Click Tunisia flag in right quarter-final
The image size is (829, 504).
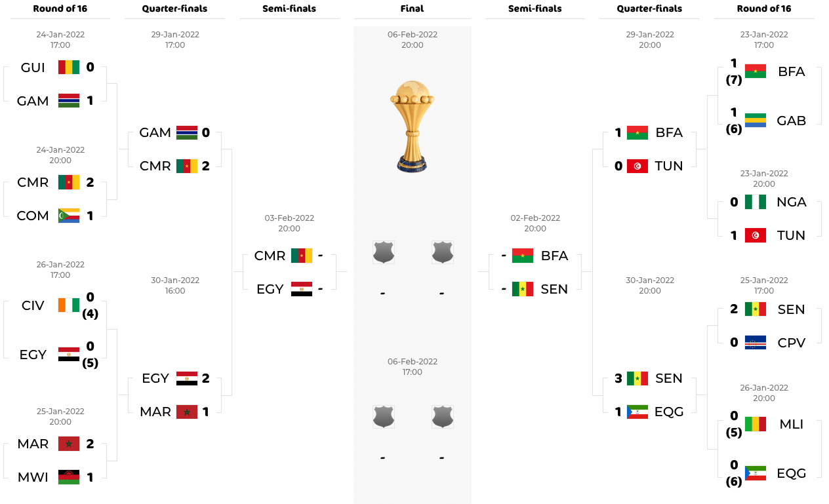[637, 166]
